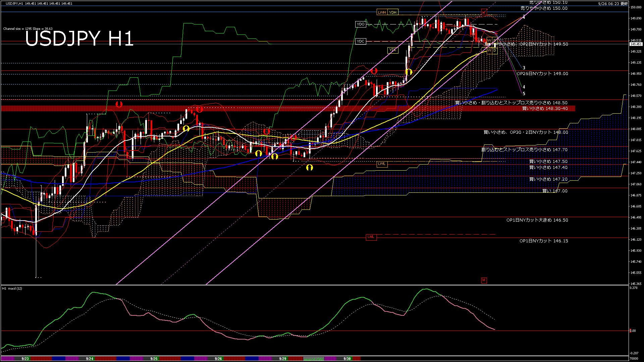Select the 9/23 date segment

tap(25, 359)
